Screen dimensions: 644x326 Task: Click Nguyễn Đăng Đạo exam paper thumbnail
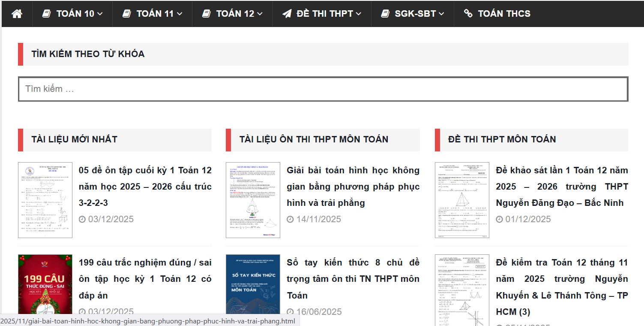[462, 200]
